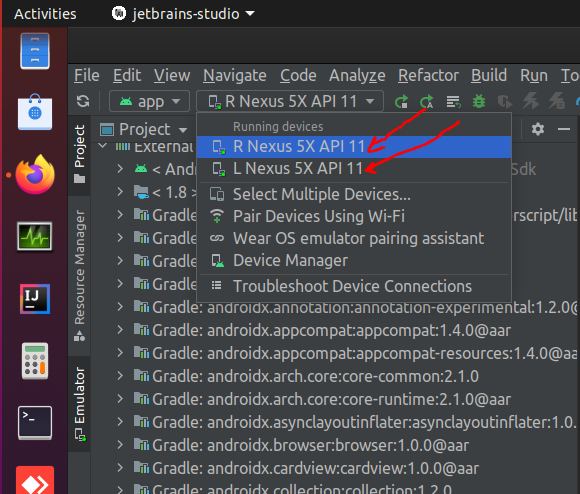
Task: Click the Project panel gear settings icon
Action: pos(538,129)
